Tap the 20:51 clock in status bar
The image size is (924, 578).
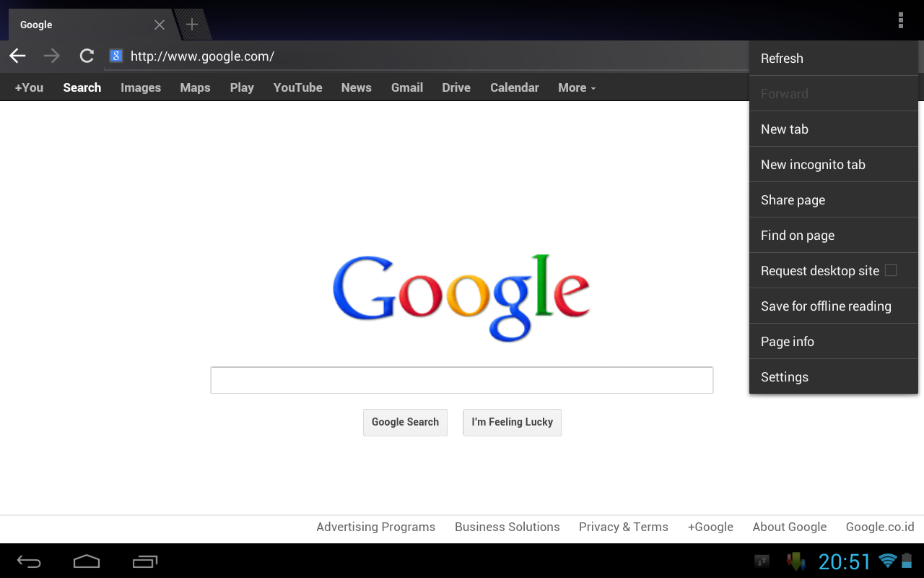coord(845,561)
